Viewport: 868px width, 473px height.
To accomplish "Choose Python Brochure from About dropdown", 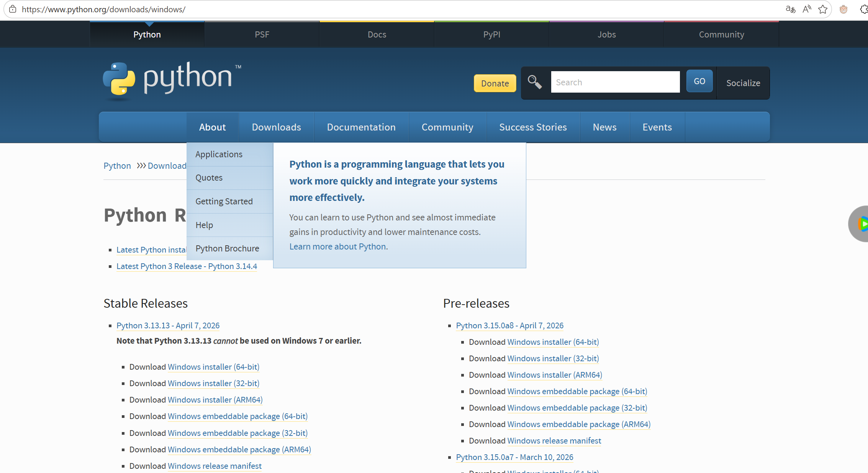I will point(230,248).
